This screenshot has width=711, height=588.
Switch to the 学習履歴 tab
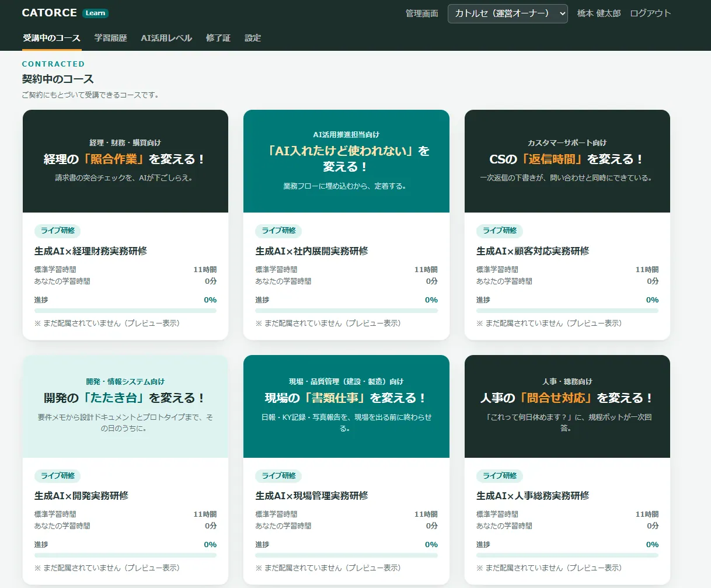110,38
